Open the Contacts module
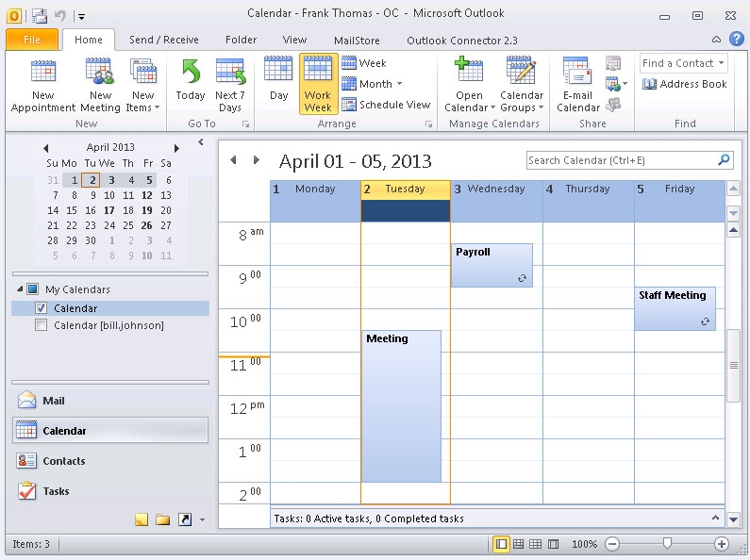Screen dimensions: 750x560 click(110, 461)
